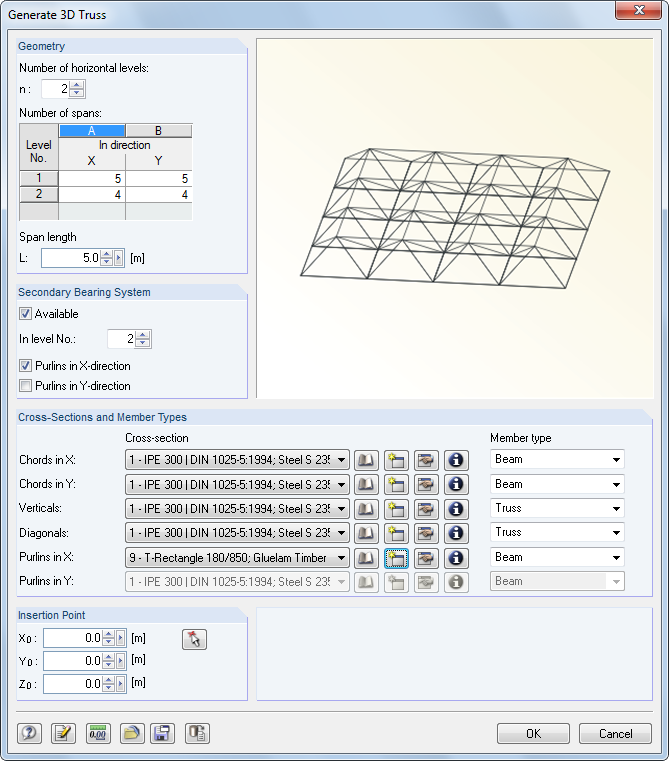Edit cross-section for Purlins in X
Viewport: 669px width, 761px height.
tap(426, 558)
